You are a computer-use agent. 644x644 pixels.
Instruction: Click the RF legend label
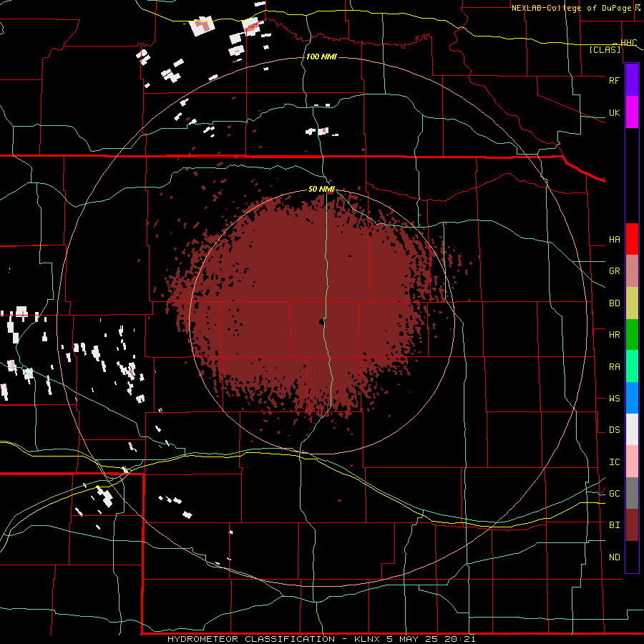(x=614, y=80)
